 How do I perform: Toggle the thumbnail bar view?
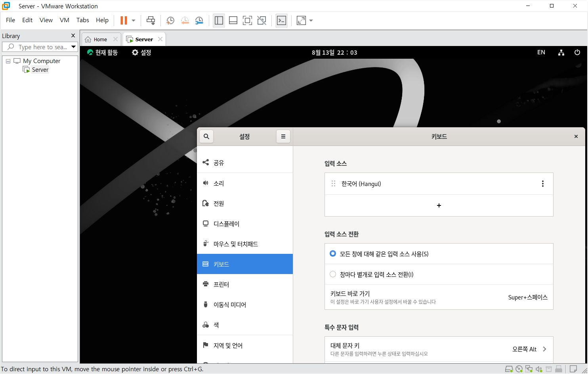pyautogui.click(x=233, y=20)
